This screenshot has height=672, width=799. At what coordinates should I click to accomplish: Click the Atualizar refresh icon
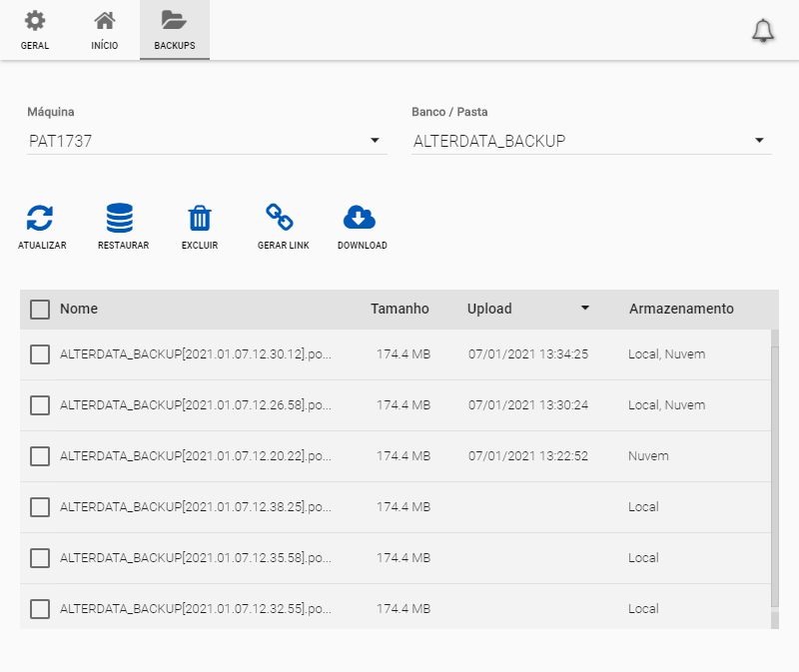click(x=40, y=218)
